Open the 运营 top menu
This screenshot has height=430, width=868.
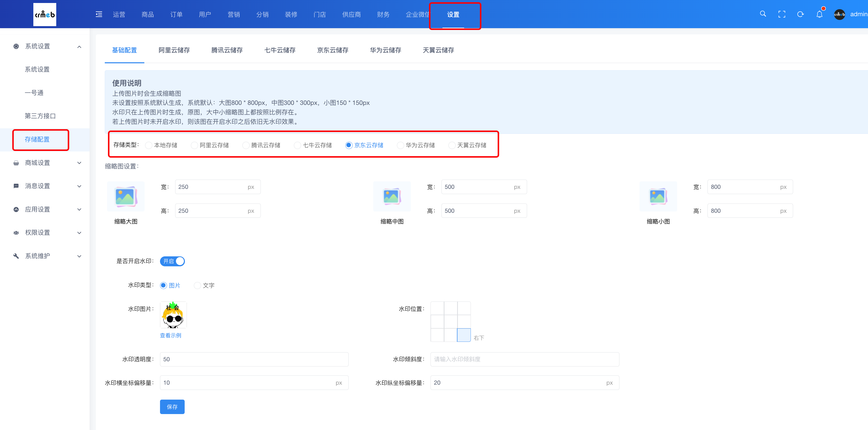coord(119,14)
